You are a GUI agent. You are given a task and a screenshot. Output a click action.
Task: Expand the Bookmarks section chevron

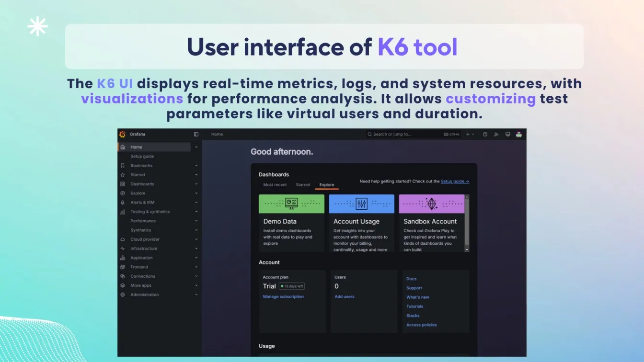point(196,166)
